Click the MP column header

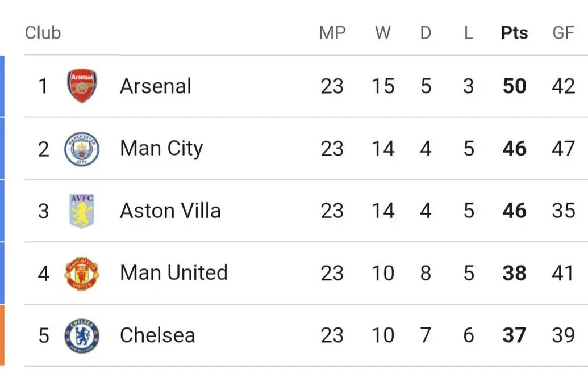point(332,33)
